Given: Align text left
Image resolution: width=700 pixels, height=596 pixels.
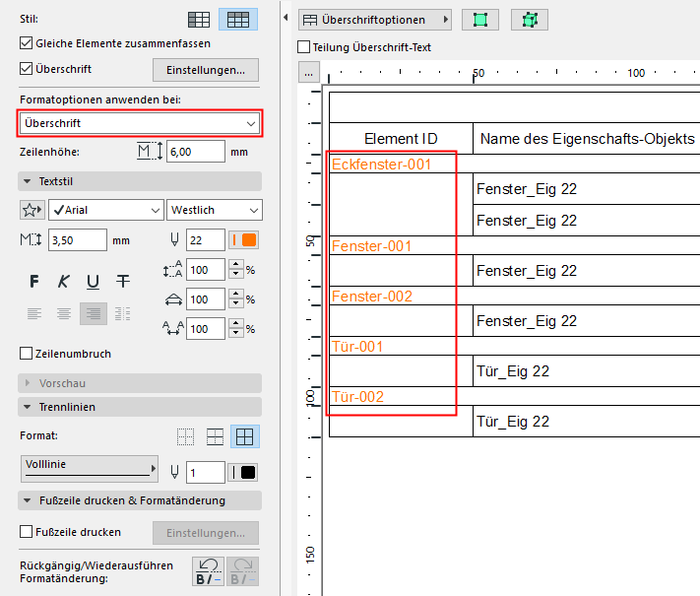Looking at the screenshot, I should pyautogui.click(x=34, y=313).
